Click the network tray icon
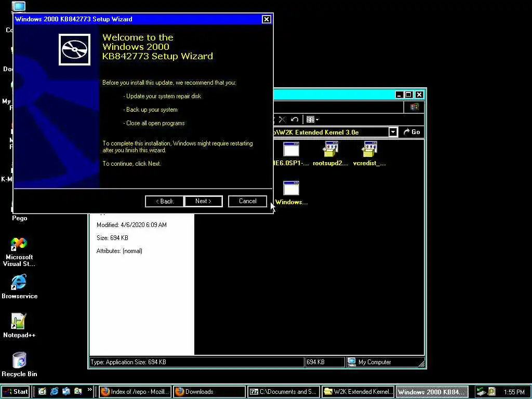This screenshot has width=532, height=399. pyautogui.click(x=481, y=392)
